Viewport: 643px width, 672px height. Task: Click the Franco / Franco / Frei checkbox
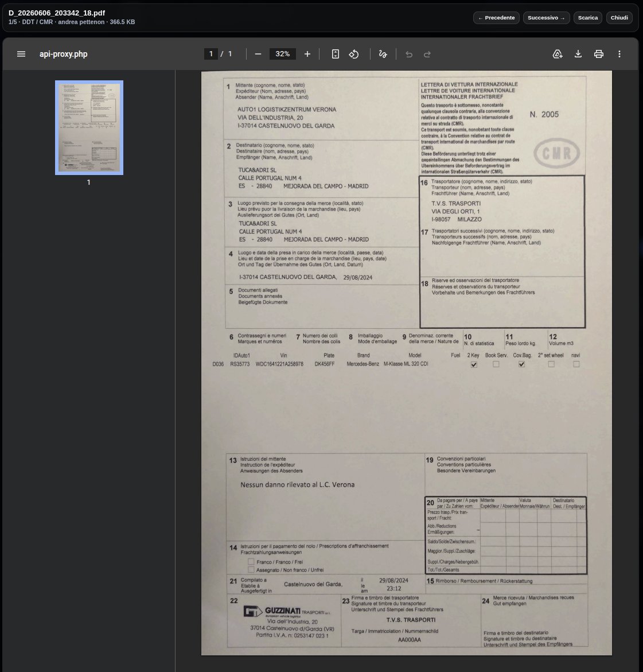[x=251, y=562]
